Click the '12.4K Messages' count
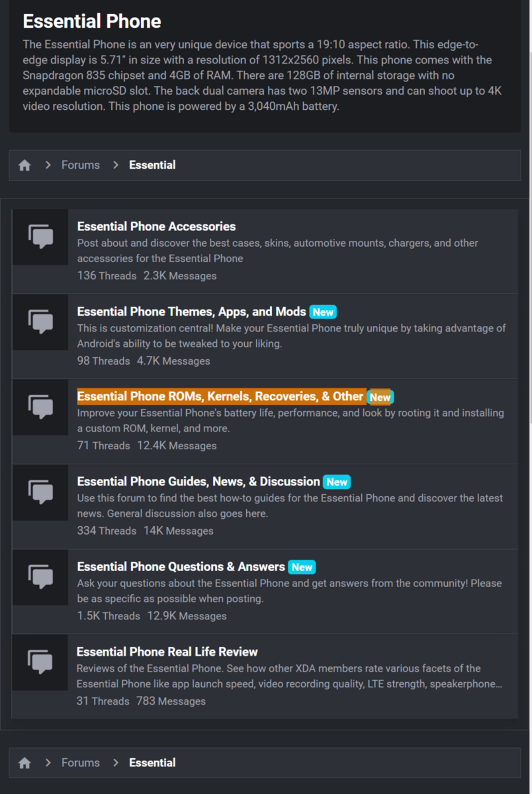Screen dimensions: 532x794 tap(177, 446)
